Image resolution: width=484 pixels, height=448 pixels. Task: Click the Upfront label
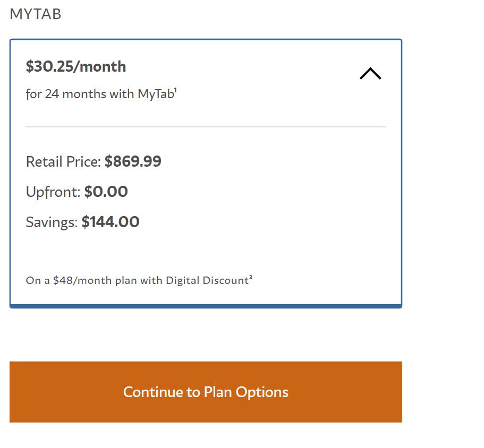(x=53, y=192)
